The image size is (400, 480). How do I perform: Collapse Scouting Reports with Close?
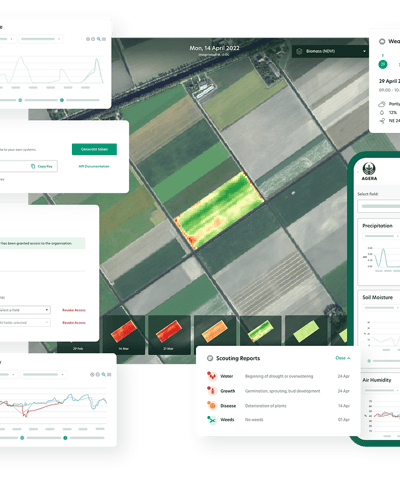click(343, 358)
